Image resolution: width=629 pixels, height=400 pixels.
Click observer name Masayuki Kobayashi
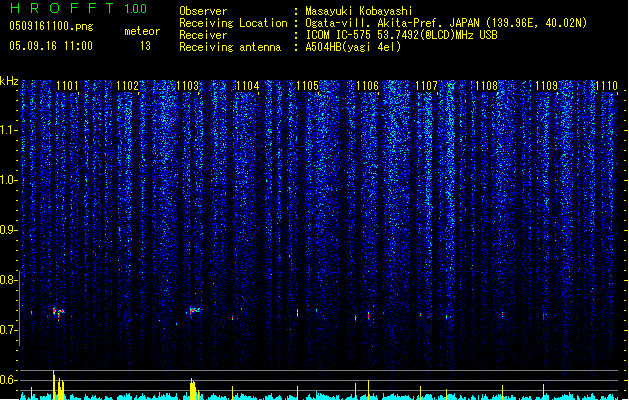(x=359, y=11)
